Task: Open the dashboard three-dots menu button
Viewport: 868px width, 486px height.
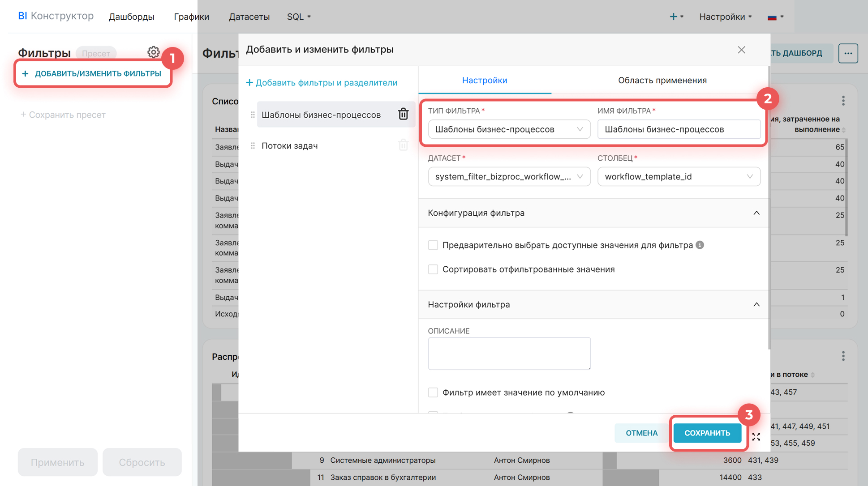Action: (848, 53)
